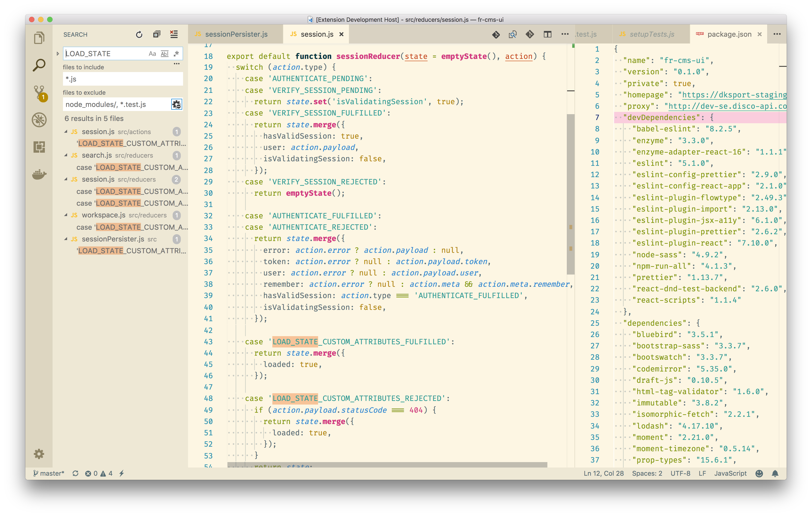The height and width of the screenshot is (516, 812).
Task: Open the Extensions view icon
Action: [x=39, y=147]
